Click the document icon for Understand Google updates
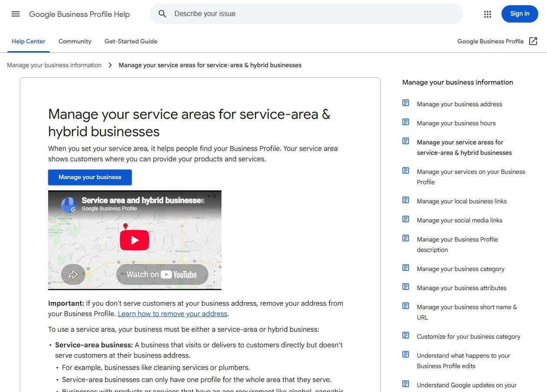Viewport: 547px width, 392px height. (406, 384)
